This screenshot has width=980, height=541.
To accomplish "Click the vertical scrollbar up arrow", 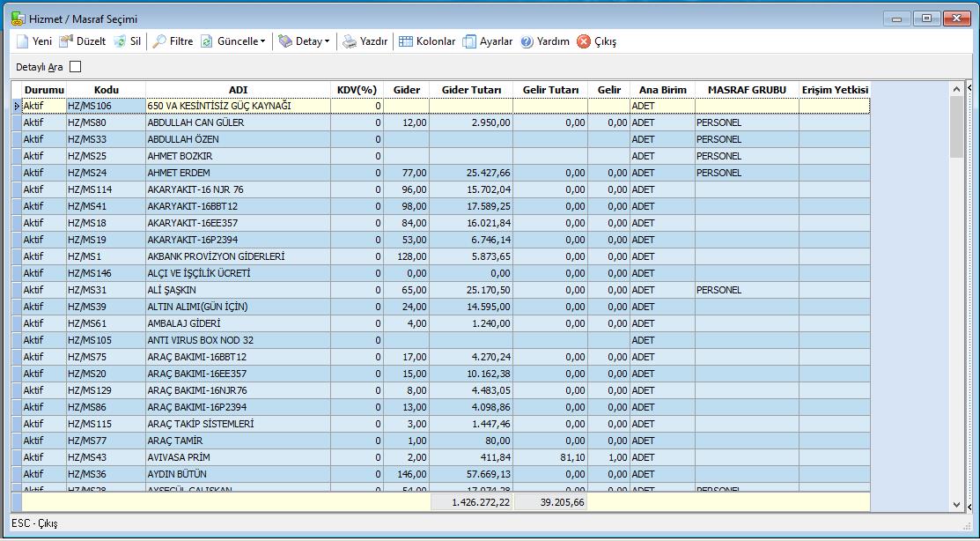I will (956, 90).
